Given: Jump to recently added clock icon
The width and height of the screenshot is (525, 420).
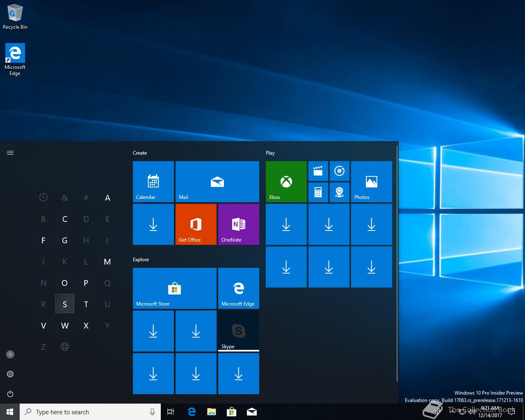Looking at the screenshot, I should 43,198.
